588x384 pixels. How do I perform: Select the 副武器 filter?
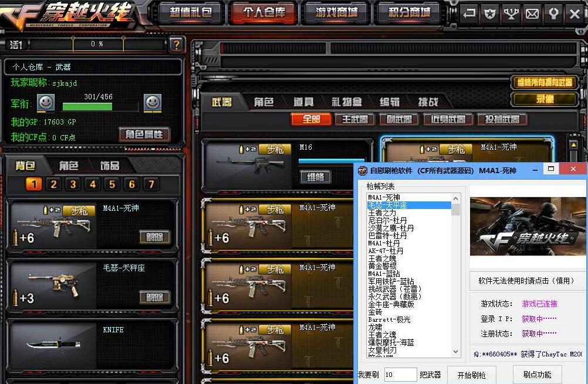click(x=399, y=119)
